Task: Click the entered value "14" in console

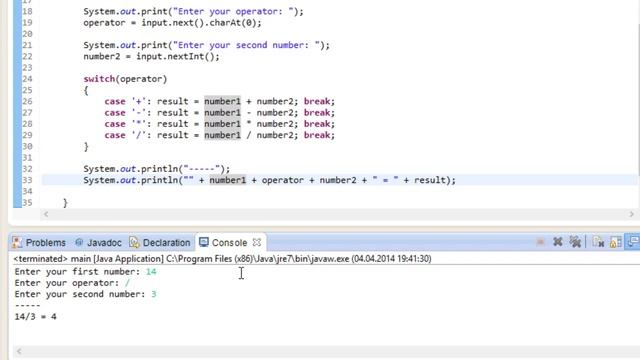Action: pyautogui.click(x=151, y=272)
